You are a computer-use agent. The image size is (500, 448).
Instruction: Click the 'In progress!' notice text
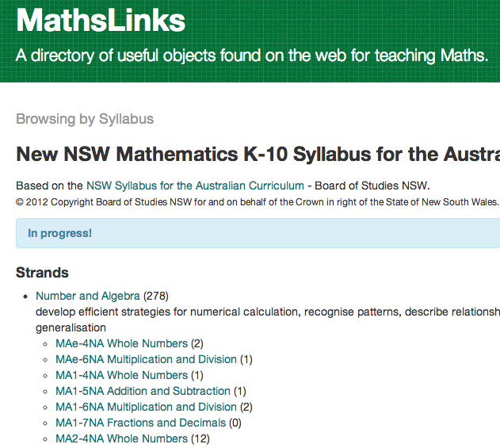point(59,233)
